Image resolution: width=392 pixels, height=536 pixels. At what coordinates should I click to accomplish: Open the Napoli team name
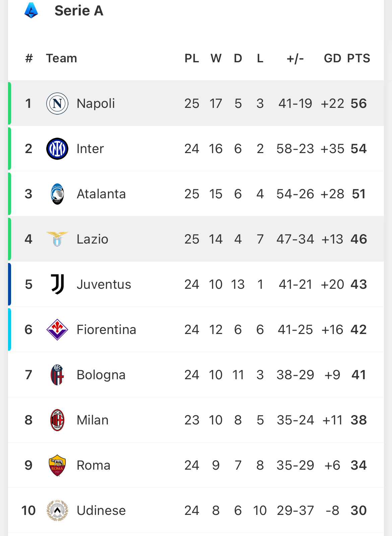96,104
